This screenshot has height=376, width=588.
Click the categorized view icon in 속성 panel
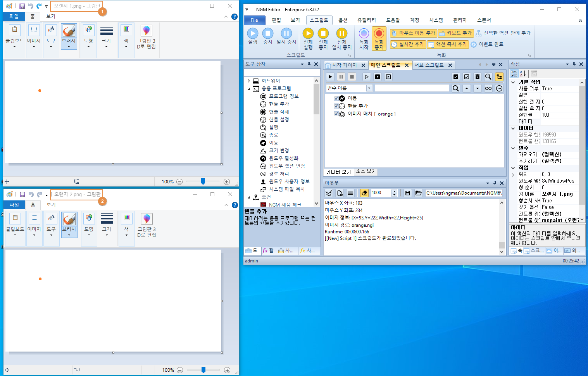point(514,74)
